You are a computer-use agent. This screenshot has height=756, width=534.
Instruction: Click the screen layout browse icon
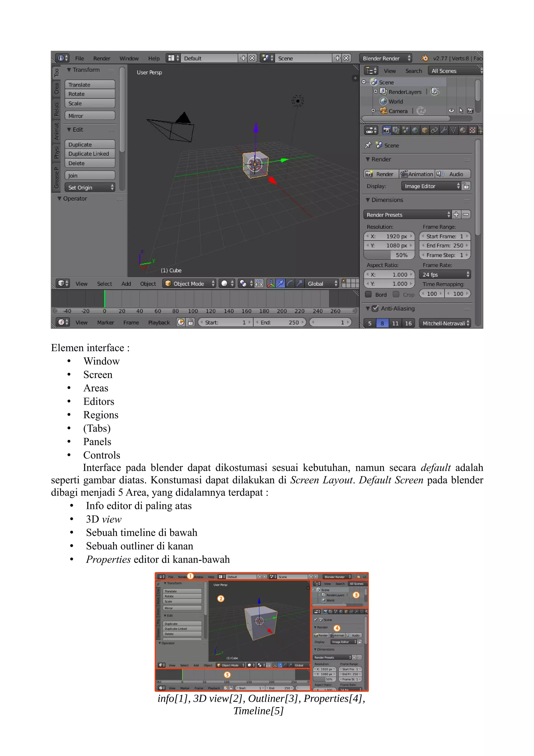tap(173, 58)
